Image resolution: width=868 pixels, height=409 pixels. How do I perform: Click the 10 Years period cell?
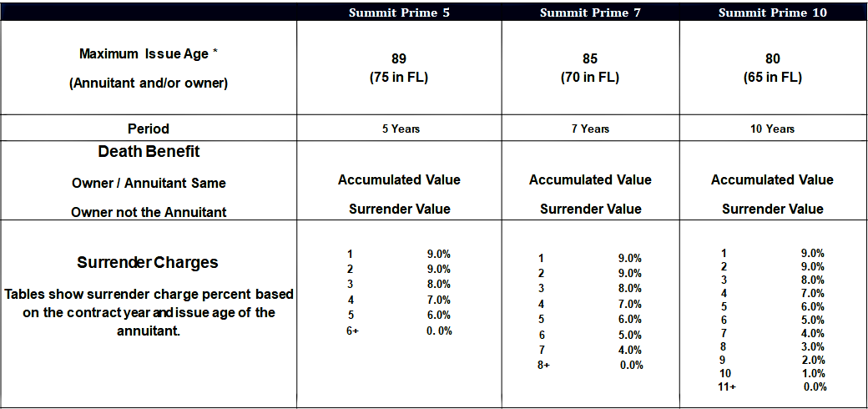[773, 129]
